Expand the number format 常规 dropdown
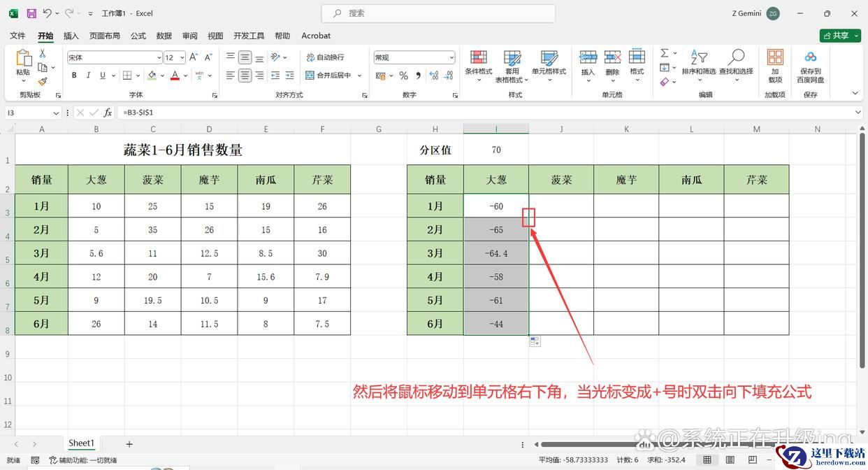868x470 pixels. [x=451, y=57]
